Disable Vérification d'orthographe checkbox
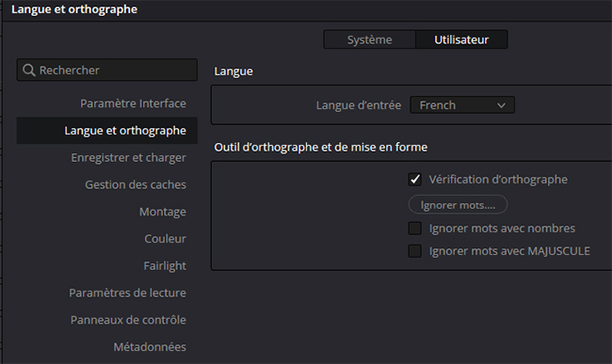 point(415,180)
